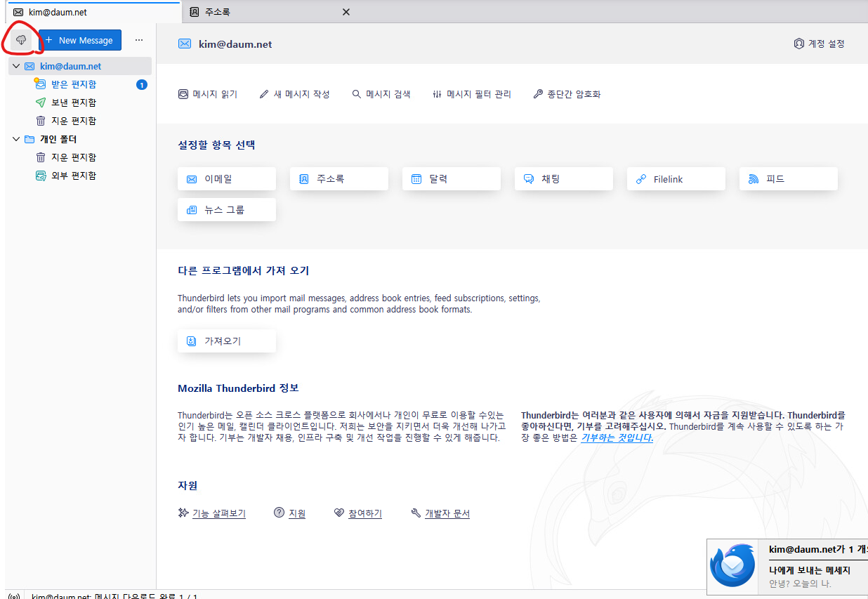Viewport: 868px width, 599px height.
Task: Open the 개발자 문서 link
Action: 447,513
